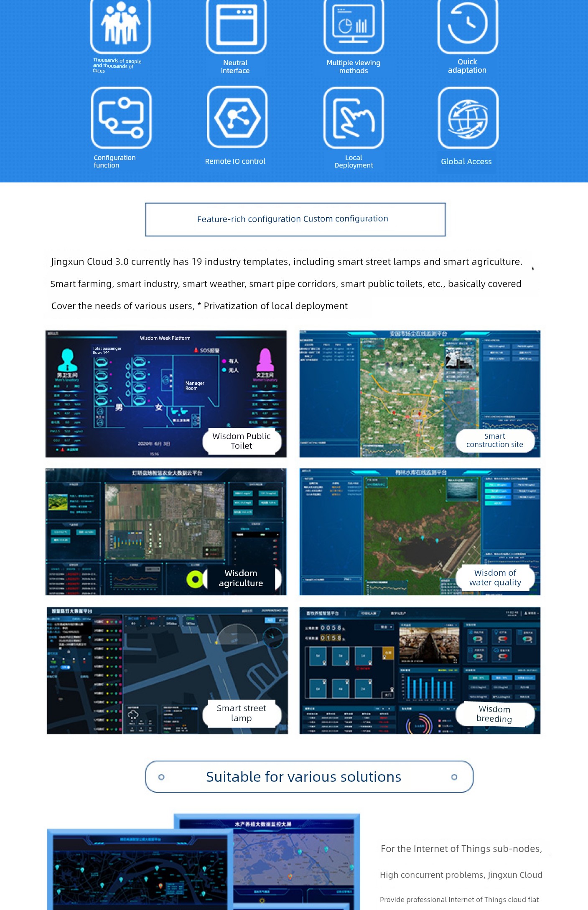Open the street lamp dark map screenshot
588x910 pixels.
(x=167, y=670)
